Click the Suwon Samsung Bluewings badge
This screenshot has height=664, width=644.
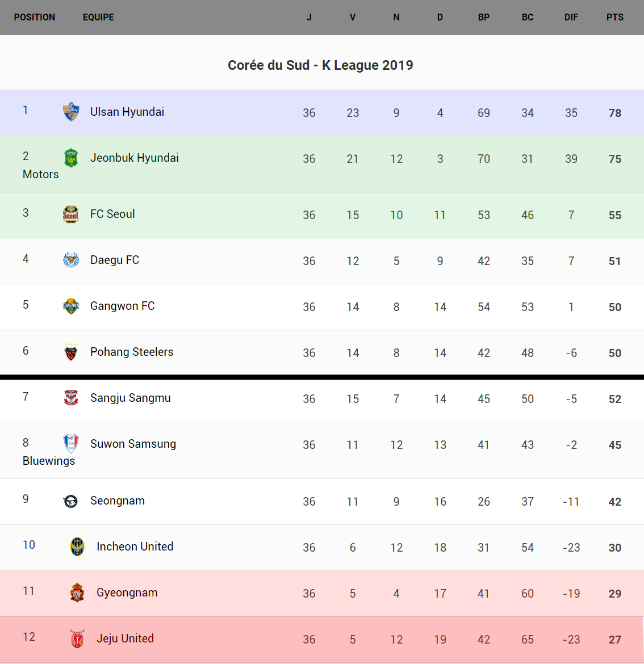(71, 443)
